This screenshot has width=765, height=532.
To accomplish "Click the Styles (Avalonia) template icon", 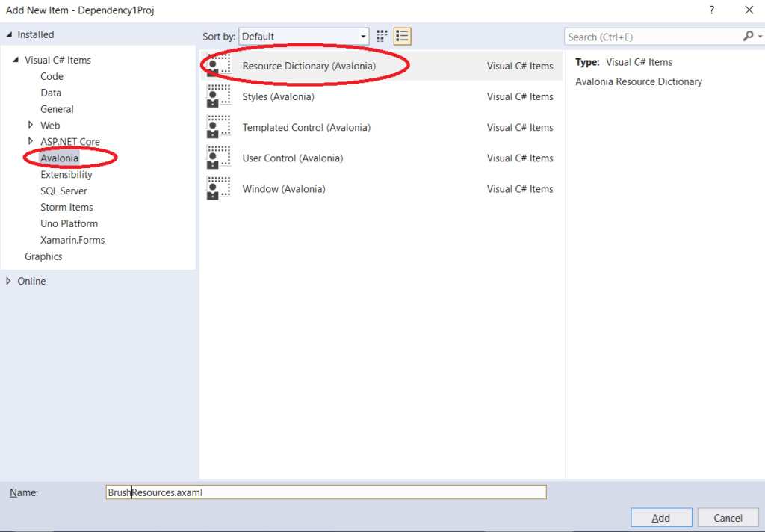I will [218, 96].
